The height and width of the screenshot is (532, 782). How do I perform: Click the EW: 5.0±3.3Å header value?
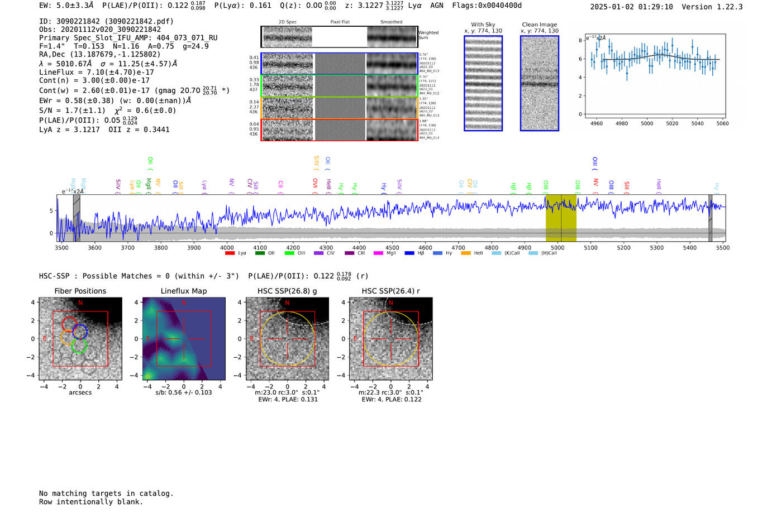66,6
